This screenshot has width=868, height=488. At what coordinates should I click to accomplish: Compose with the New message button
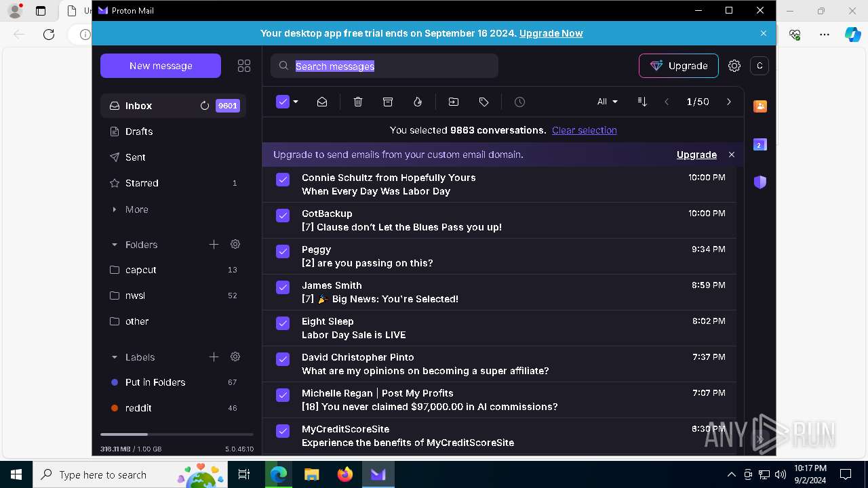click(x=161, y=66)
